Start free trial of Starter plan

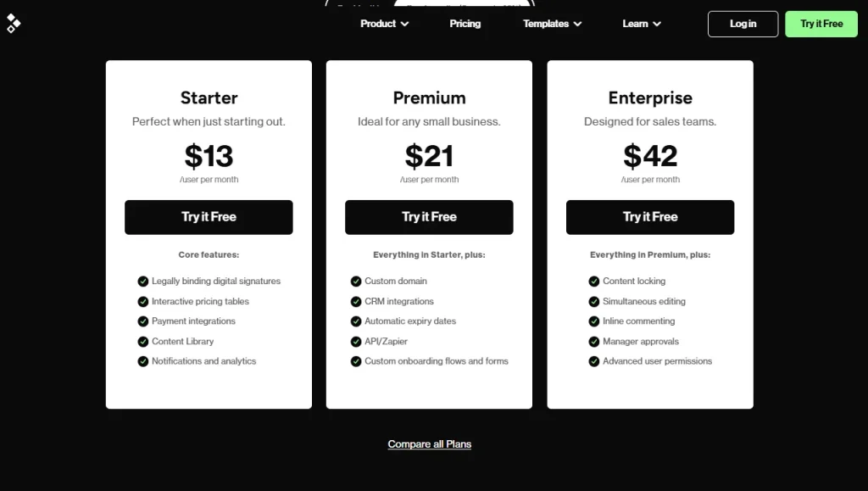point(209,217)
